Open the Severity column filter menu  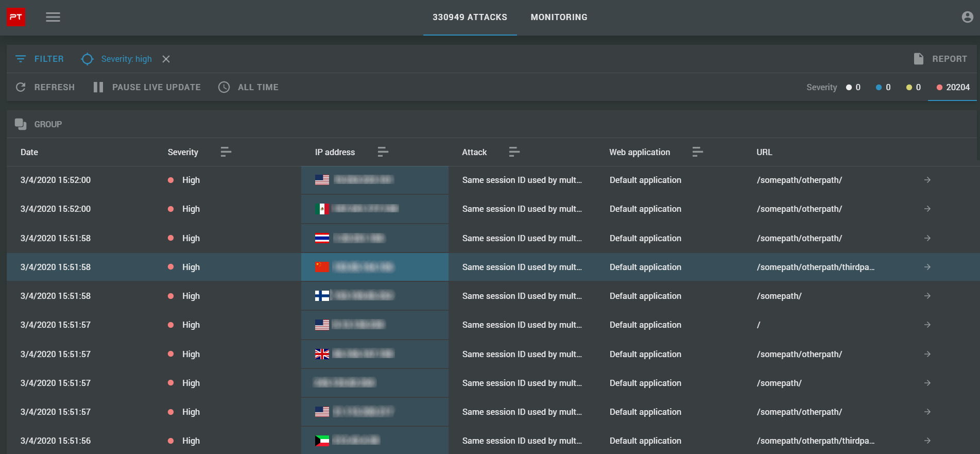point(226,152)
